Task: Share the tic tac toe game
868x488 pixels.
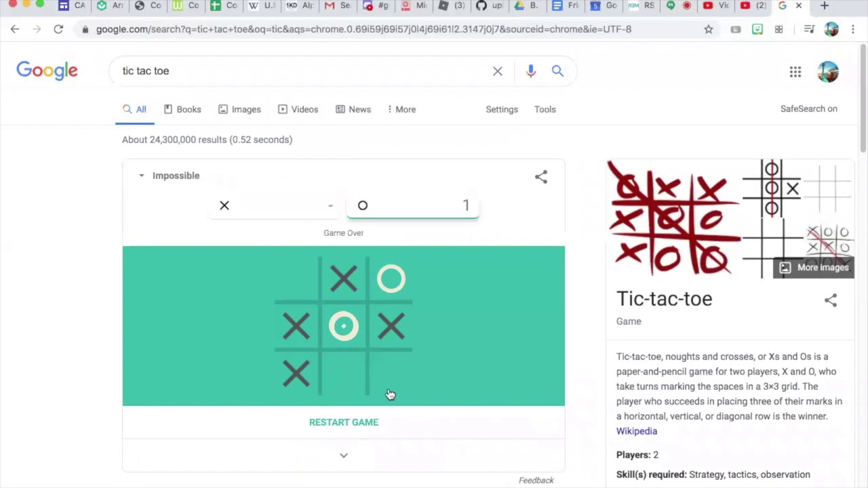Action: pyautogui.click(x=540, y=177)
